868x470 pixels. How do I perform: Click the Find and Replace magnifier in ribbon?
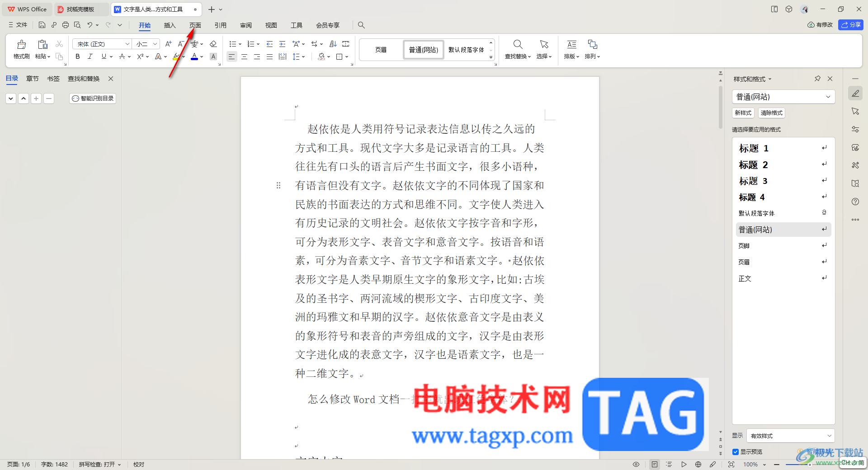click(518, 44)
